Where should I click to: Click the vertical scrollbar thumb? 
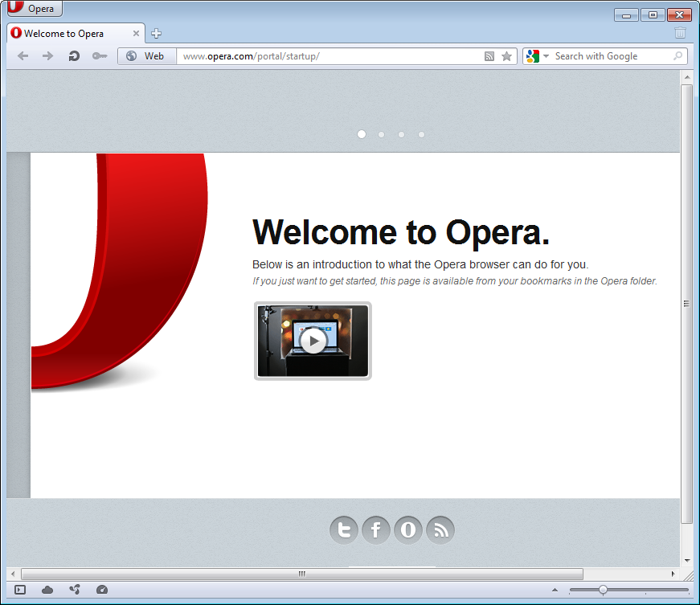[x=687, y=304]
